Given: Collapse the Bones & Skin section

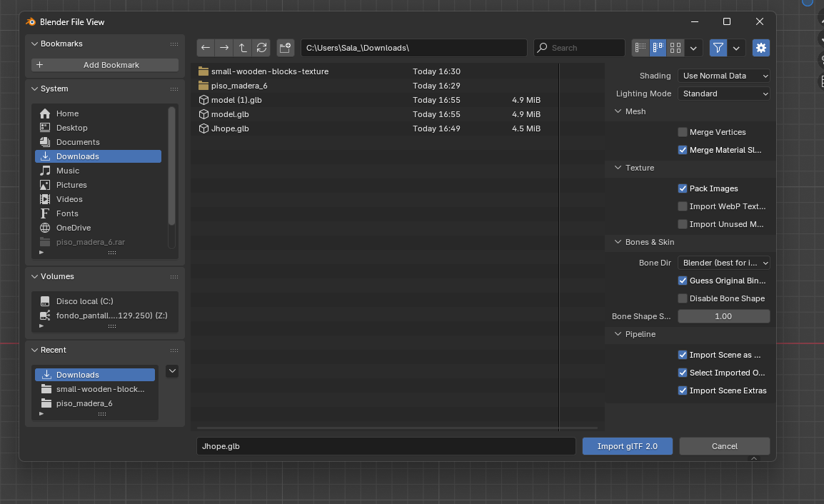Looking at the screenshot, I should (618, 242).
